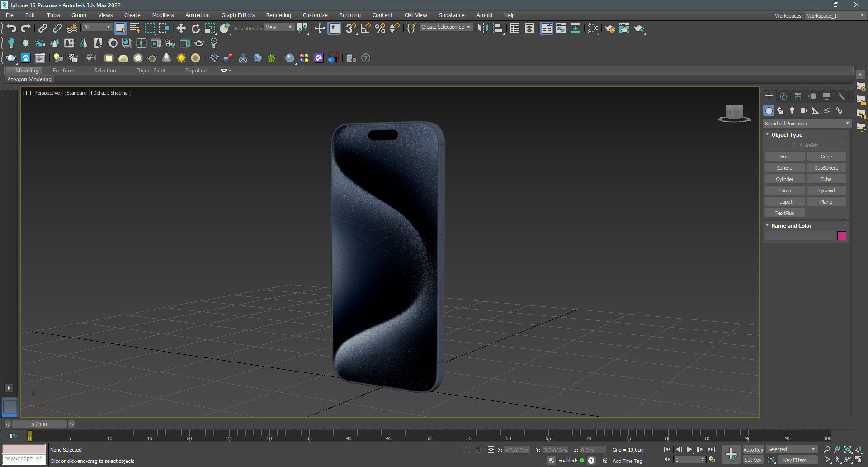Go to the start frame
Screen dimensions: 868x467
tap(667, 449)
